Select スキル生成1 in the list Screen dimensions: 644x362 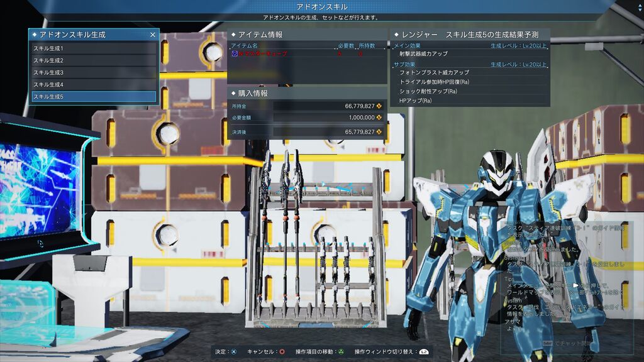pos(94,48)
